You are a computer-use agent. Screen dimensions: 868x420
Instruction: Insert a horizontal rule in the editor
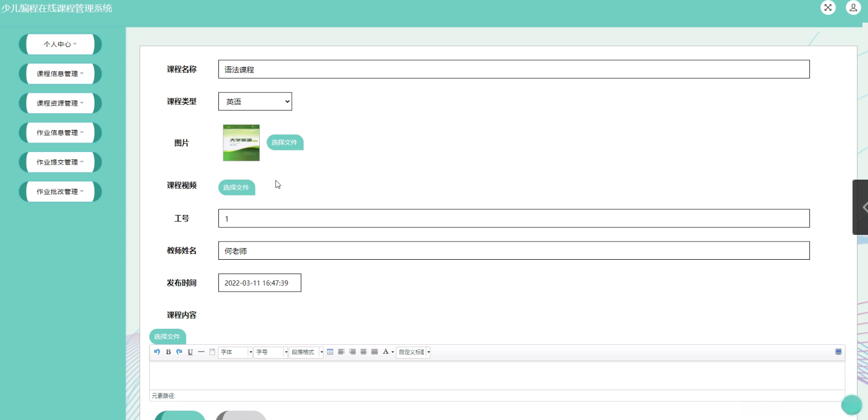pos(201,352)
